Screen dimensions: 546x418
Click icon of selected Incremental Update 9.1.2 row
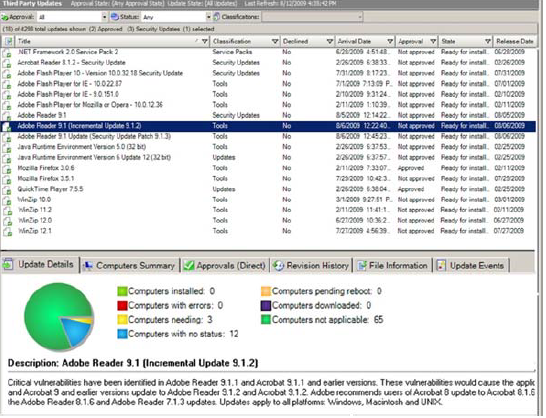[7, 126]
